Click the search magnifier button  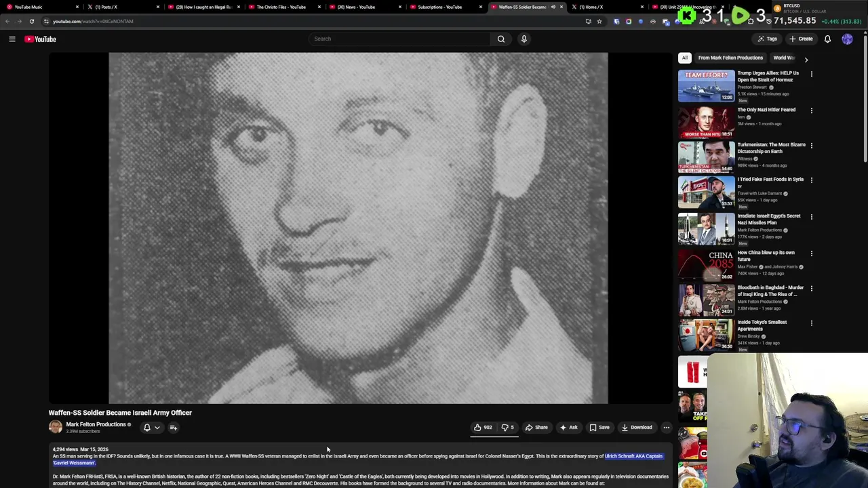[501, 39]
